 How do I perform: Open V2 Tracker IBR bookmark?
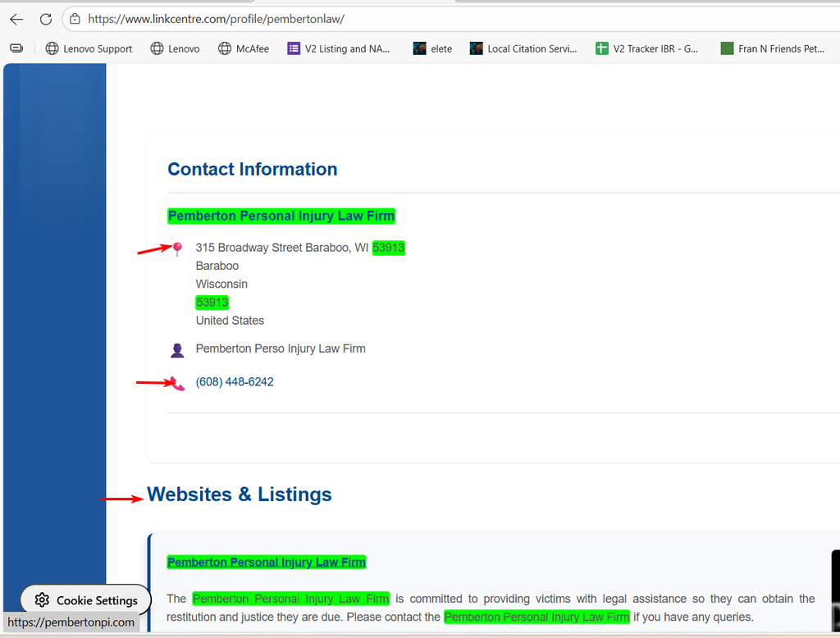(x=647, y=48)
